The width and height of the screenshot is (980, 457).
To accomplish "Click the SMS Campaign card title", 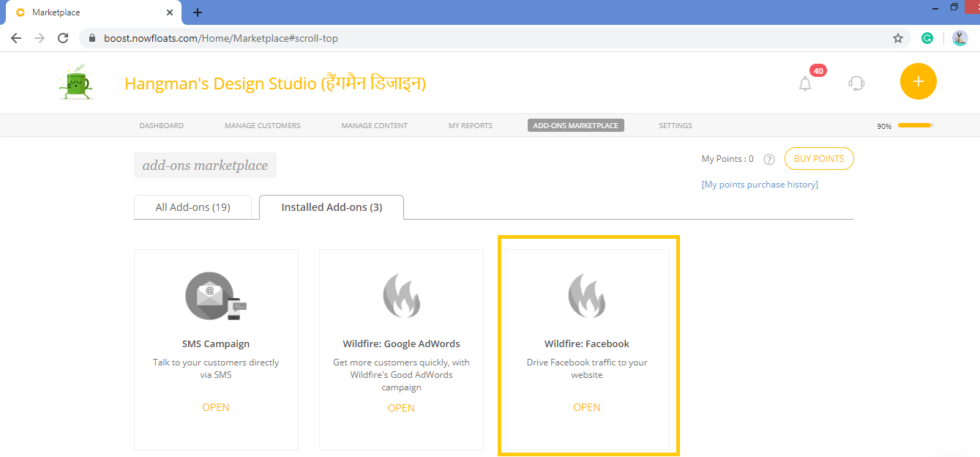I will coord(216,343).
